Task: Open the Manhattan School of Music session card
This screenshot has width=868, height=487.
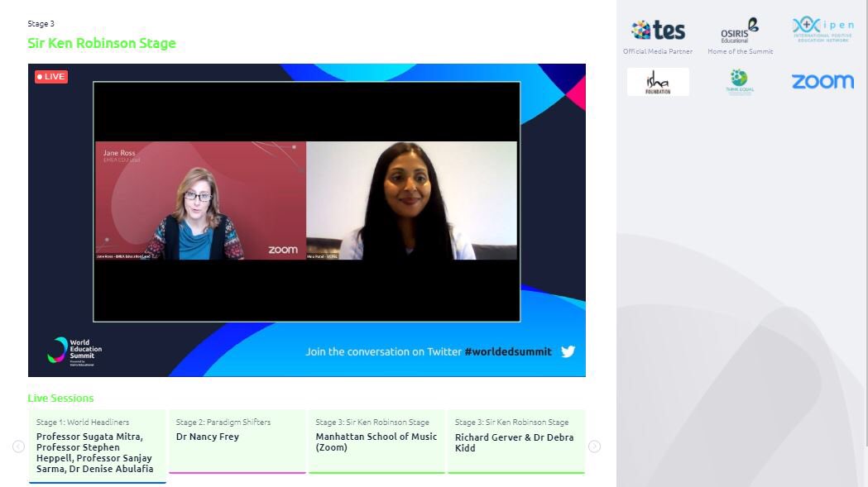Action: pos(376,442)
